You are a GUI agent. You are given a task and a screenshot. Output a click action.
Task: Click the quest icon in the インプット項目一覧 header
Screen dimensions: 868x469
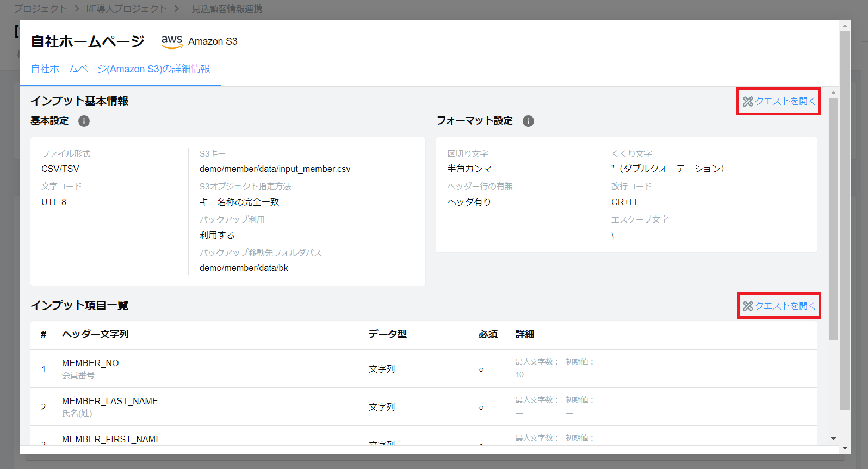[x=748, y=306]
